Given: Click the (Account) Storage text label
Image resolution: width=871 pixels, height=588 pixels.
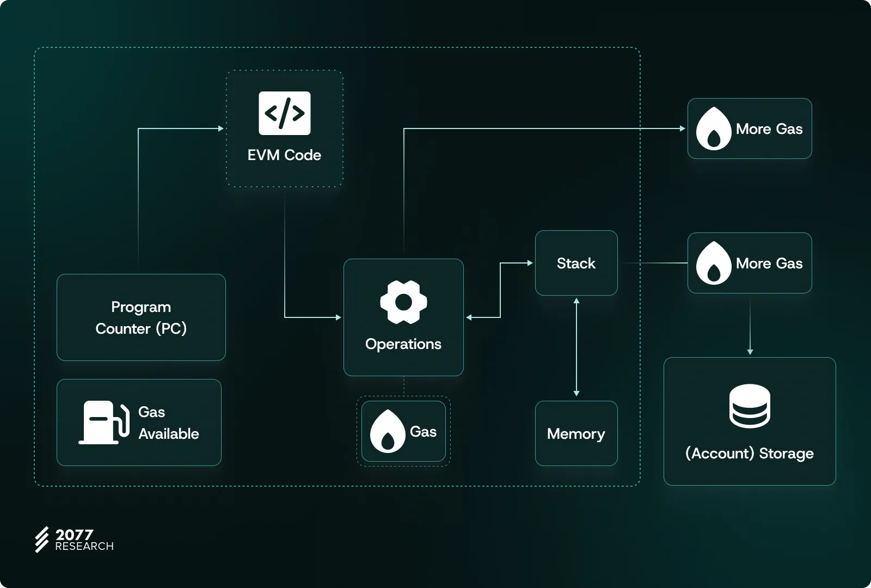Looking at the screenshot, I should pyautogui.click(x=749, y=454).
